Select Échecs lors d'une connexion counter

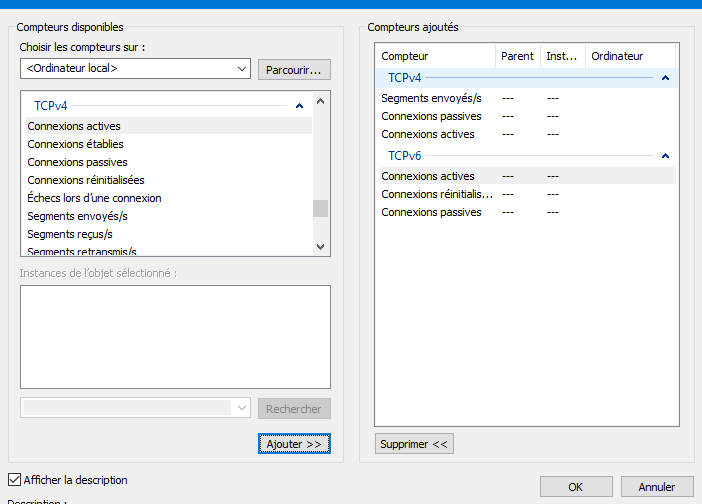pyautogui.click(x=94, y=198)
